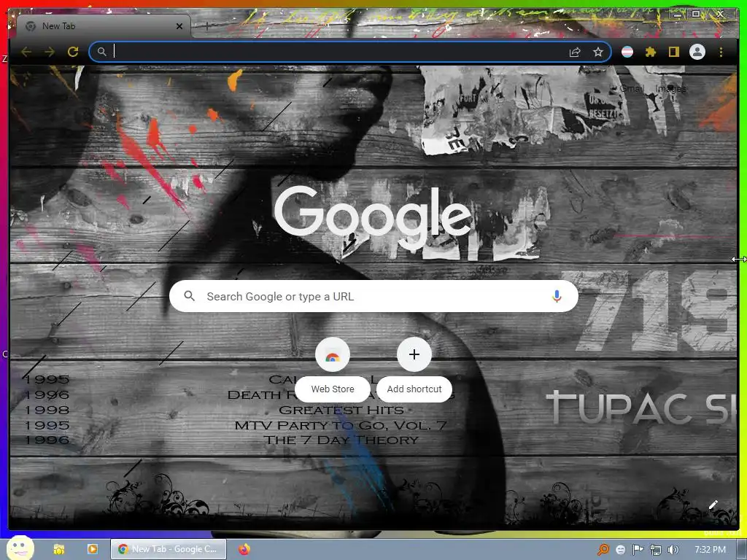The width and height of the screenshot is (747, 560).
Task: Customize this page with the pencil icon
Action: [x=713, y=505]
